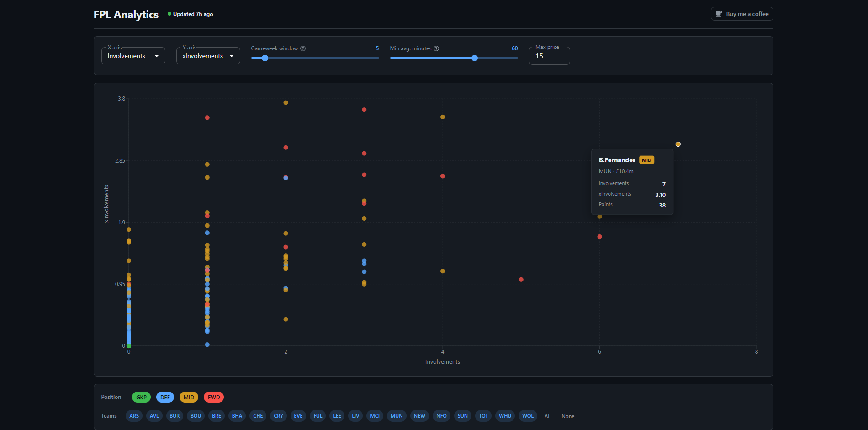Click the B.Fernandes data point on the chart

(x=677, y=144)
